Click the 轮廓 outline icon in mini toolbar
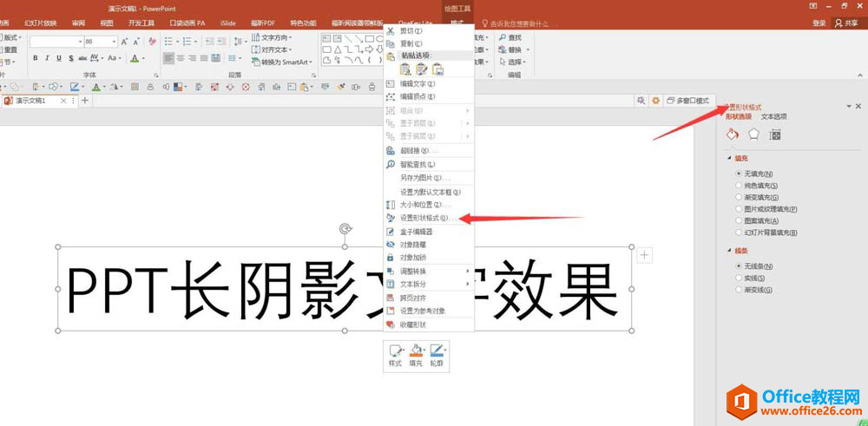Image resolution: width=868 pixels, height=426 pixels. point(437,355)
